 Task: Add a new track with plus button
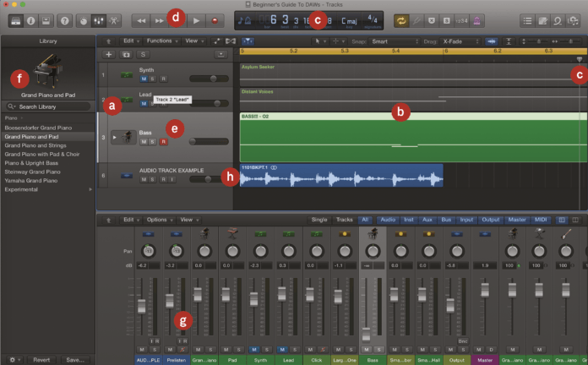108,54
